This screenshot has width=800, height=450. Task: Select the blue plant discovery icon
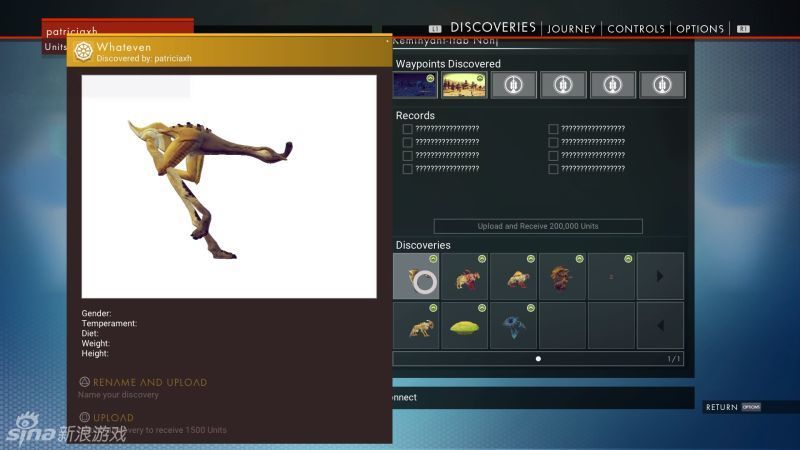tap(514, 326)
